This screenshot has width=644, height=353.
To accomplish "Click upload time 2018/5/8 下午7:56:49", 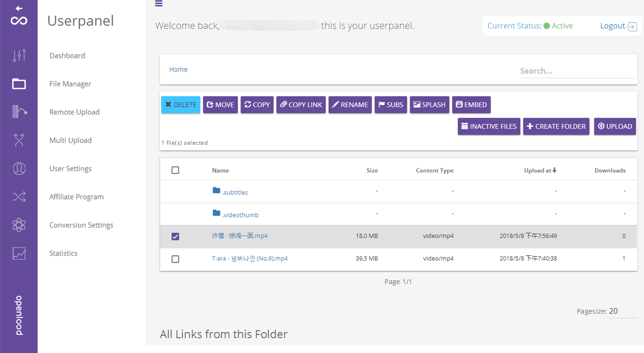I will click(x=528, y=236).
